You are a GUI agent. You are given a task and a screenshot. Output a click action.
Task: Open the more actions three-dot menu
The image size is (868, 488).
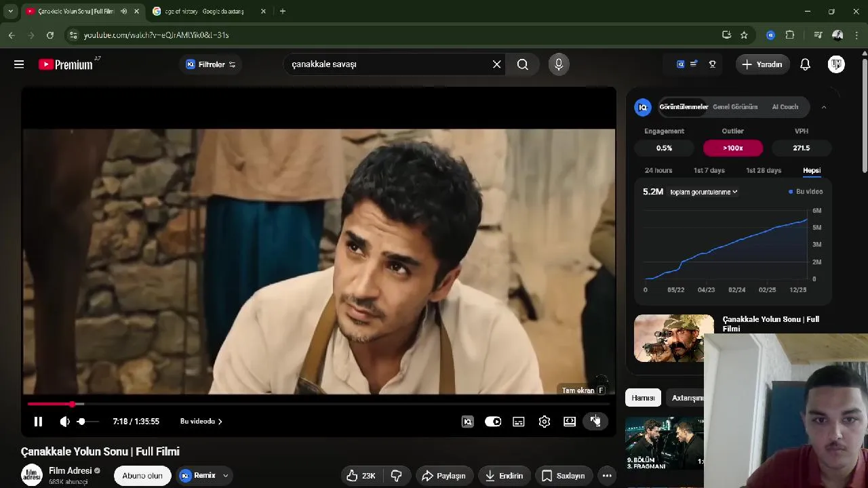607,476
